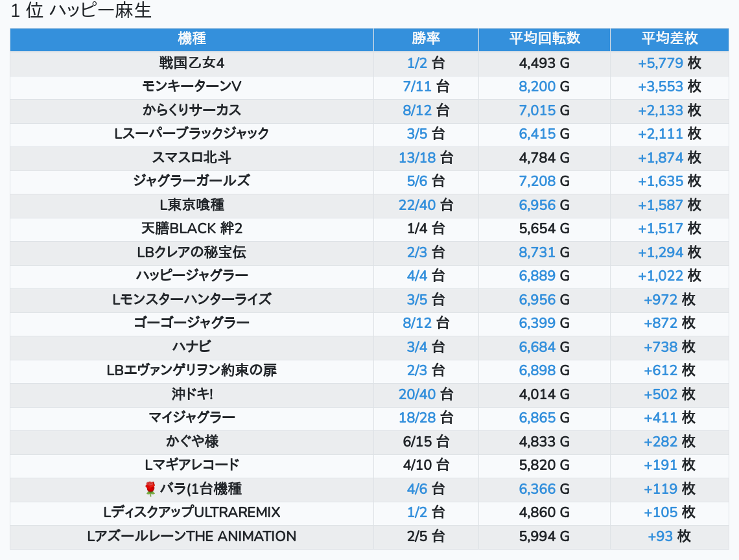Click the +119 枚 difference value
This screenshot has width=739, height=560.
(x=669, y=489)
